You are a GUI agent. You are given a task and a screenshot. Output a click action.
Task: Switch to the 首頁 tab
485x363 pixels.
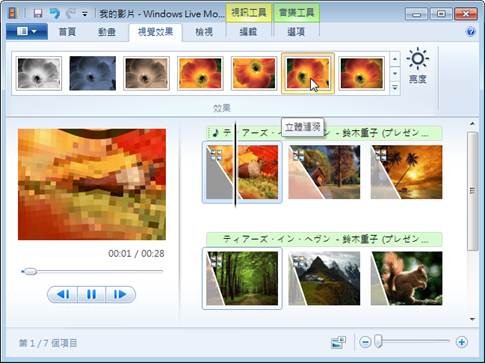[68, 32]
